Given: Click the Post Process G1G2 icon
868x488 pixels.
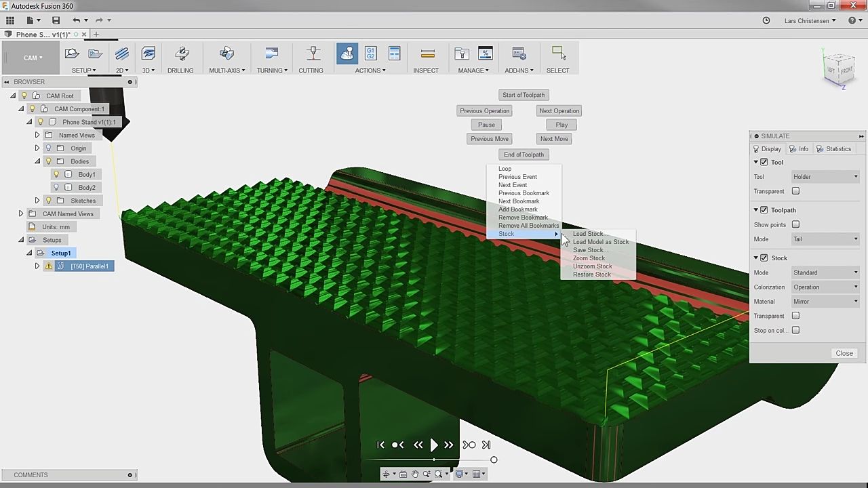Looking at the screenshot, I should pos(370,54).
